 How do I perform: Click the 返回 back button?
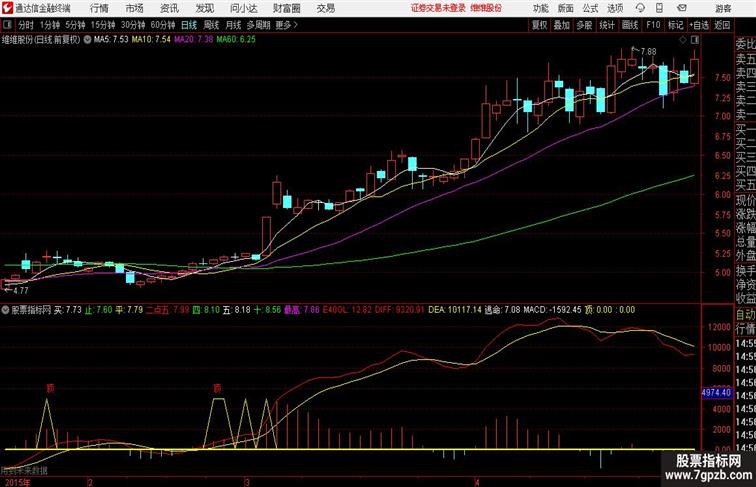click(x=722, y=25)
